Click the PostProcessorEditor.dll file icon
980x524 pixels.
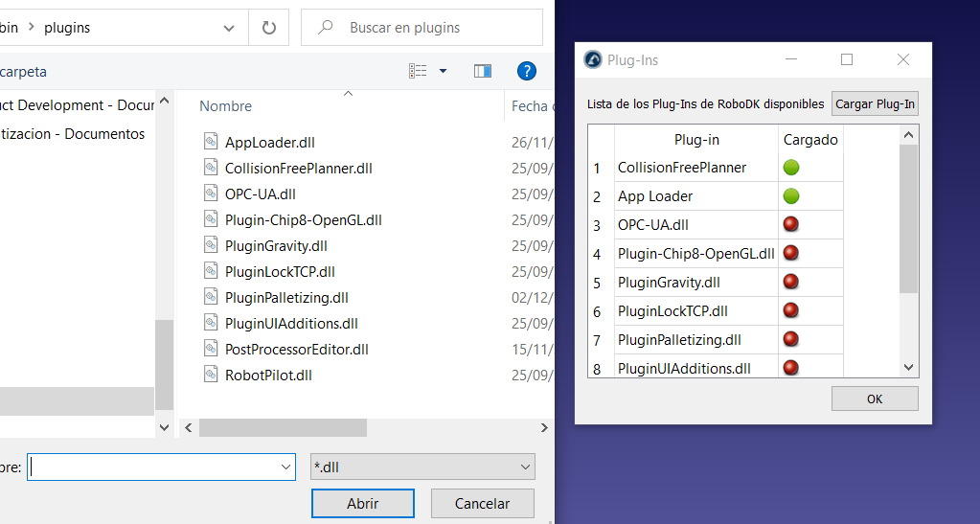(x=212, y=349)
